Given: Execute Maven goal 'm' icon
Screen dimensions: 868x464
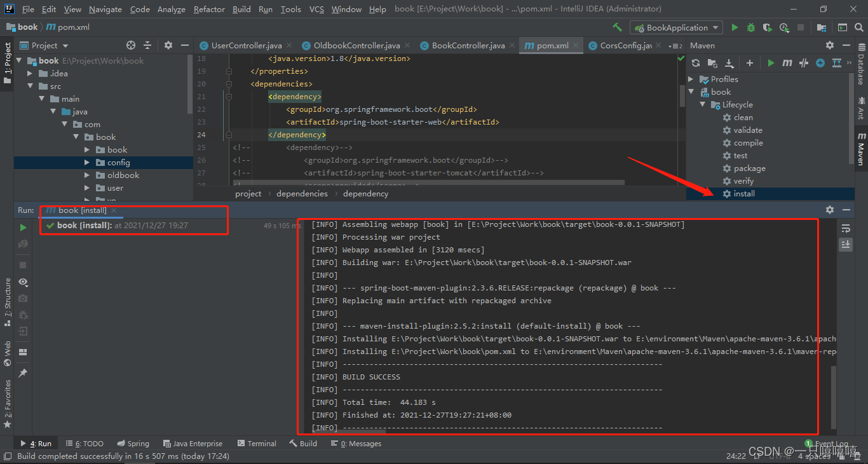Looking at the screenshot, I should point(787,63).
